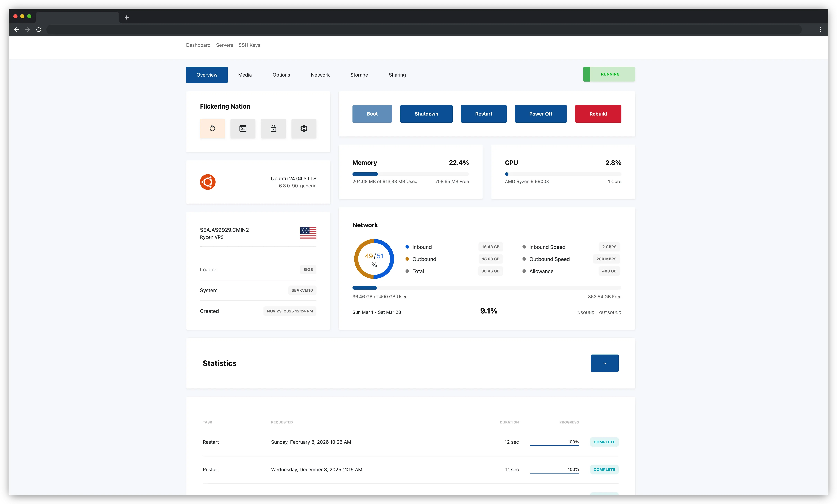Open server settings via gear icon
Screen dimensions: 837x504
click(304, 128)
